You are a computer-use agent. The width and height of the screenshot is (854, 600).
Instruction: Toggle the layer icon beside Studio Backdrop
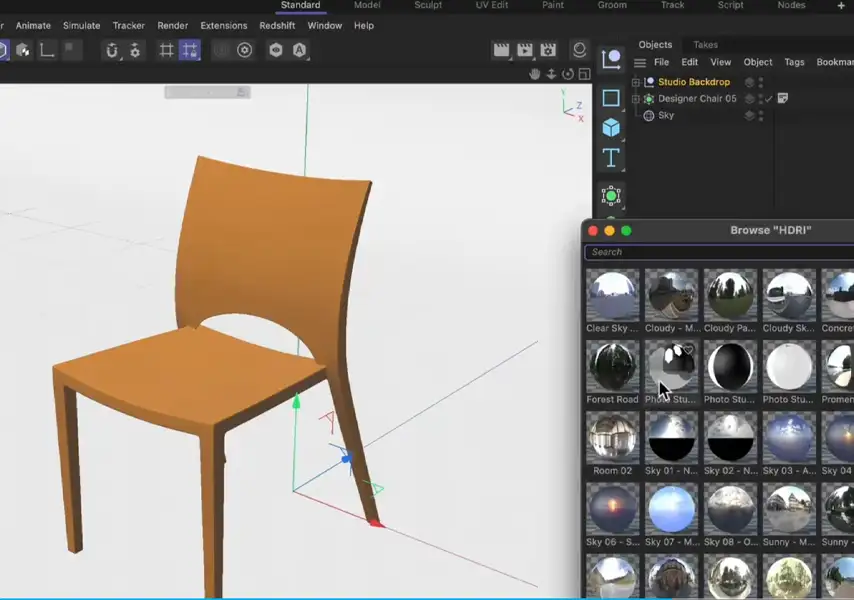[750, 82]
